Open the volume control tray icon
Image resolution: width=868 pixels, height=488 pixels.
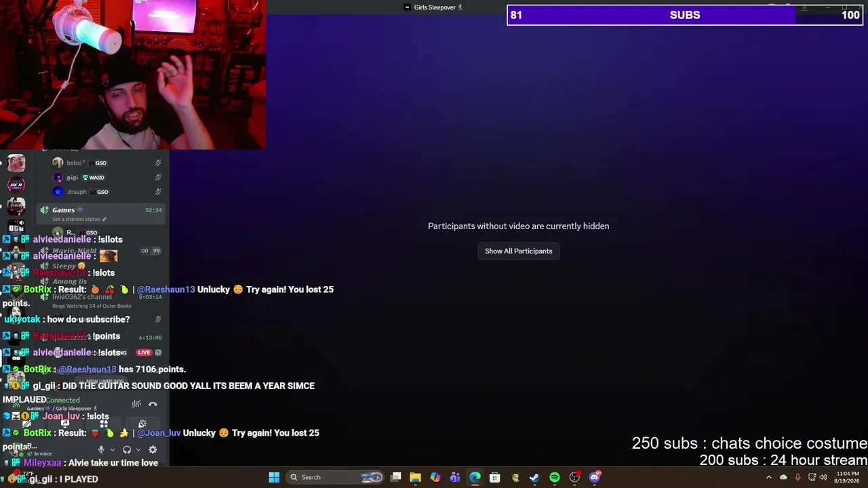tap(823, 477)
